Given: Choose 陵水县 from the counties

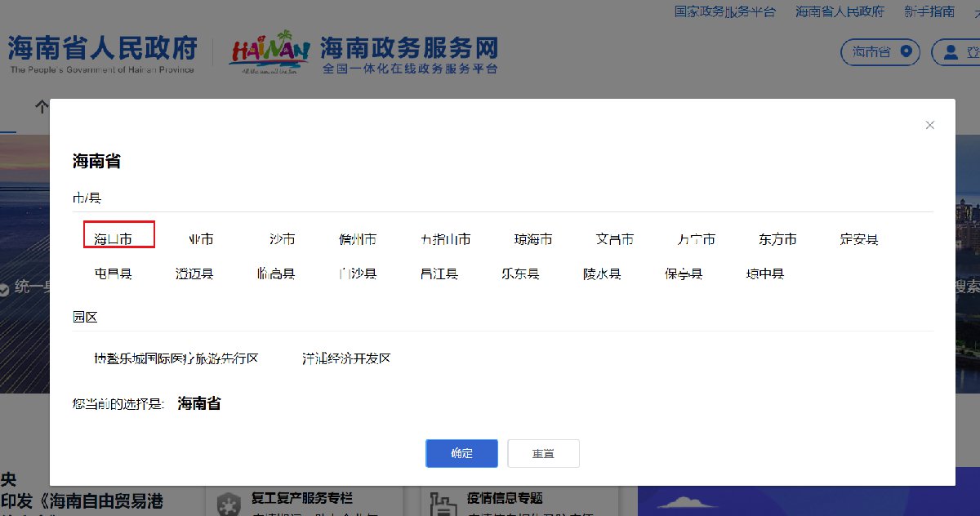Looking at the screenshot, I should (602, 274).
